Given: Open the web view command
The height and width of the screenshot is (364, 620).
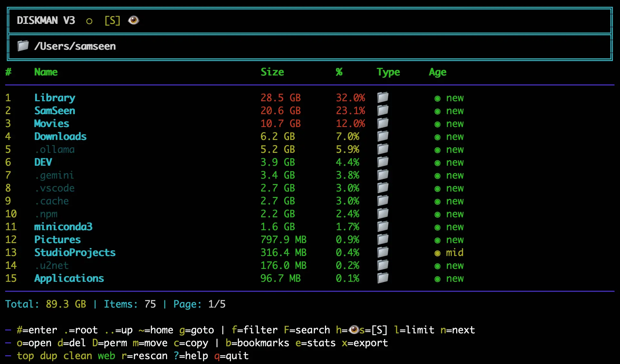Looking at the screenshot, I should [106, 356].
